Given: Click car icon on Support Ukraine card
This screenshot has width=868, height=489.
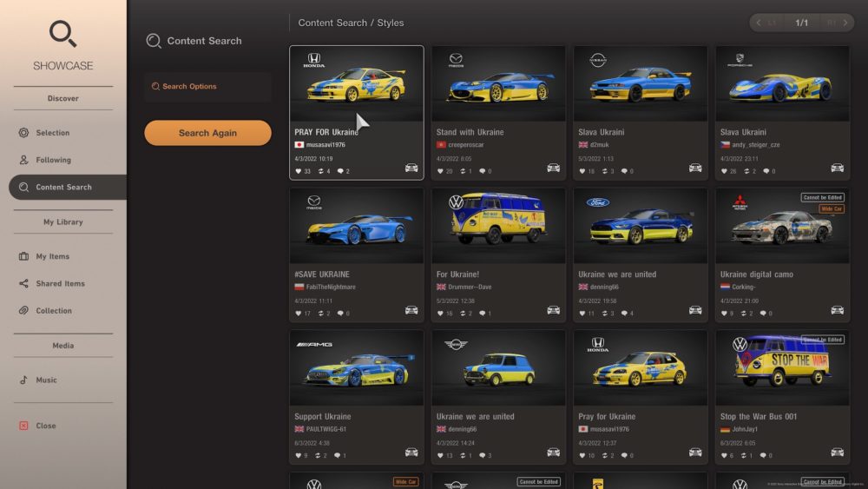Looking at the screenshot, I should click(x=411, y=453).
